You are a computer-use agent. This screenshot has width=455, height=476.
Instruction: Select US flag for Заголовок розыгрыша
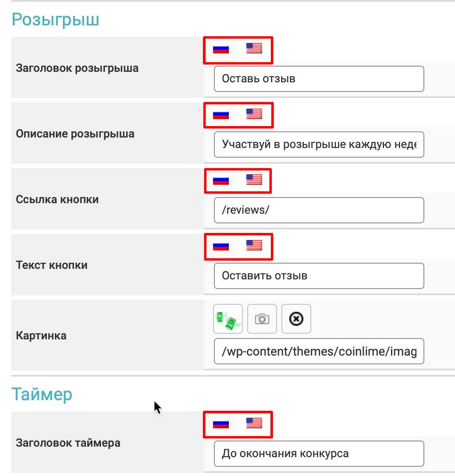click(x=254, y=48)
